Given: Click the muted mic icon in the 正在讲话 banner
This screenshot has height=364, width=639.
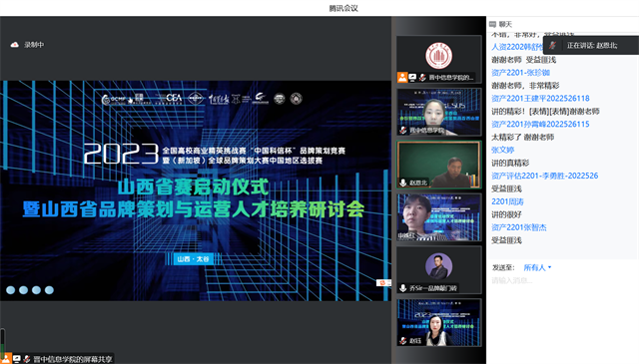Looking at the screenshot, I should [x=552, y=45].
